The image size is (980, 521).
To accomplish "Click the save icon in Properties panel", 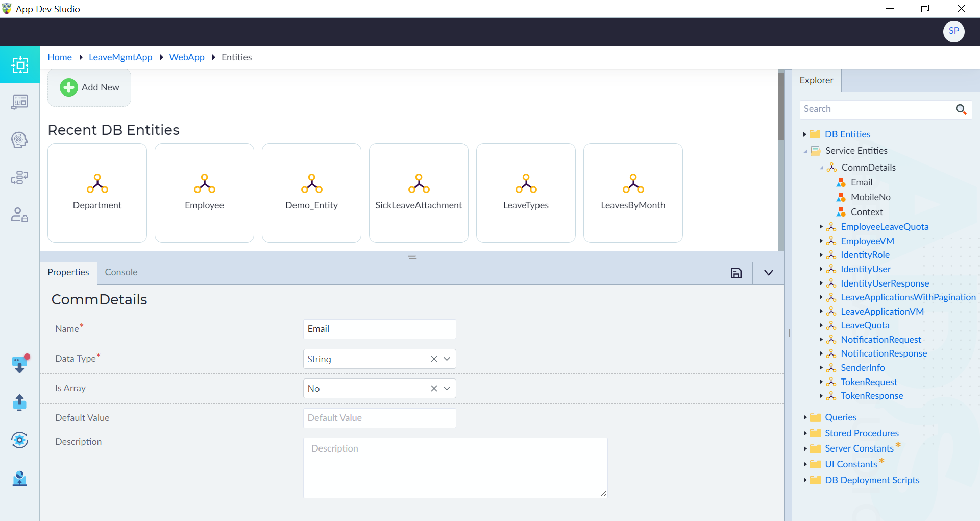I will 736,273.
